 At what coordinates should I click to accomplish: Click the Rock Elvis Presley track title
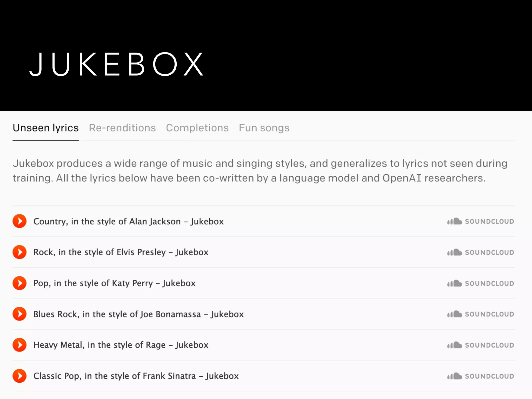[121, 252]
